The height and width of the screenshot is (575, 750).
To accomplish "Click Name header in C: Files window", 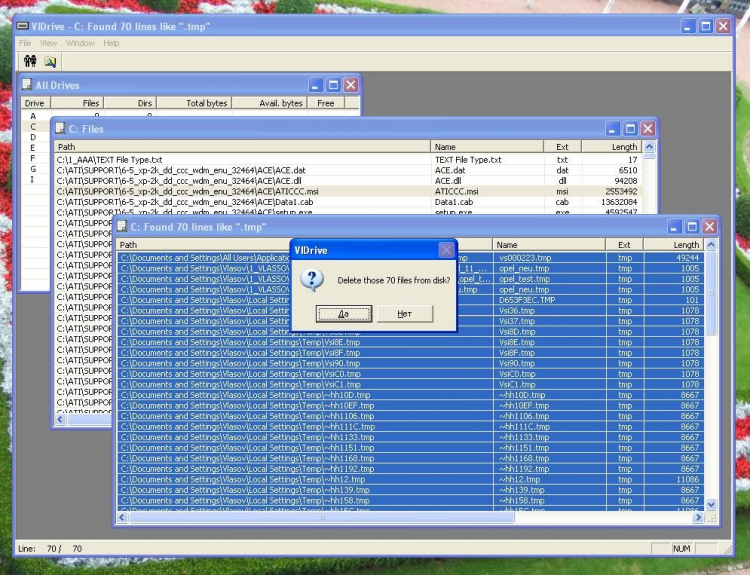I will pos(487,147).
